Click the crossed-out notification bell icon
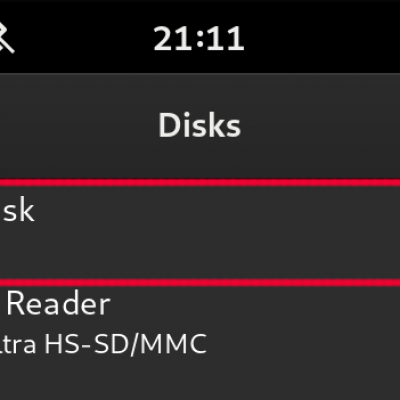Screen dimensions: 400x400 click(x=6, y=38)
